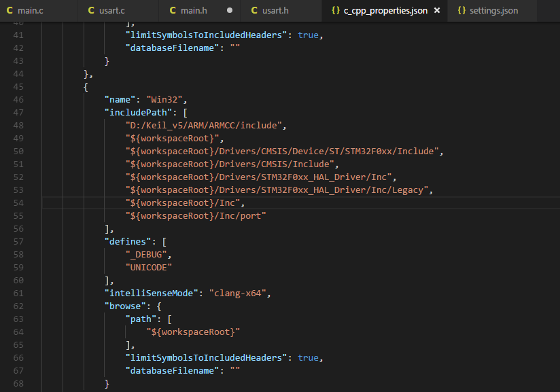Click the HAL_Driver/Inc/Legacy path string
The image size is (560, 392).
(x=277, y=190)
